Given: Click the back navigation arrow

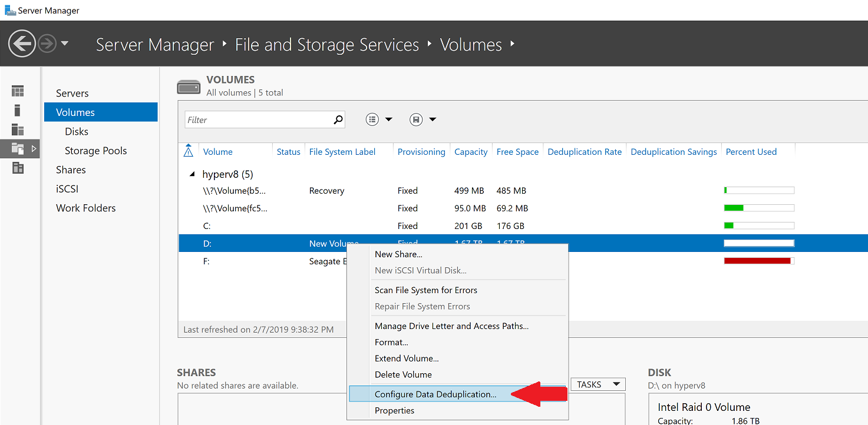Looking at the screenshot, I should coord(22,44).
